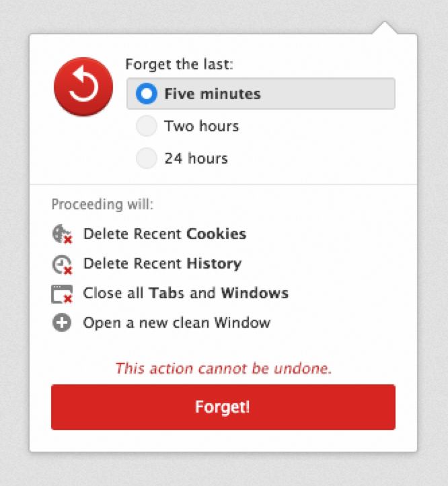
Task: Click the Open a new clean Window text
Action: (x=177, y=322)
